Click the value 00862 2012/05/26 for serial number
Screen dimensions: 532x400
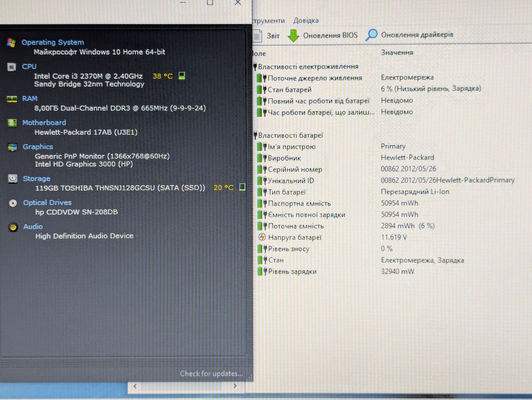(x=409, y=169)
